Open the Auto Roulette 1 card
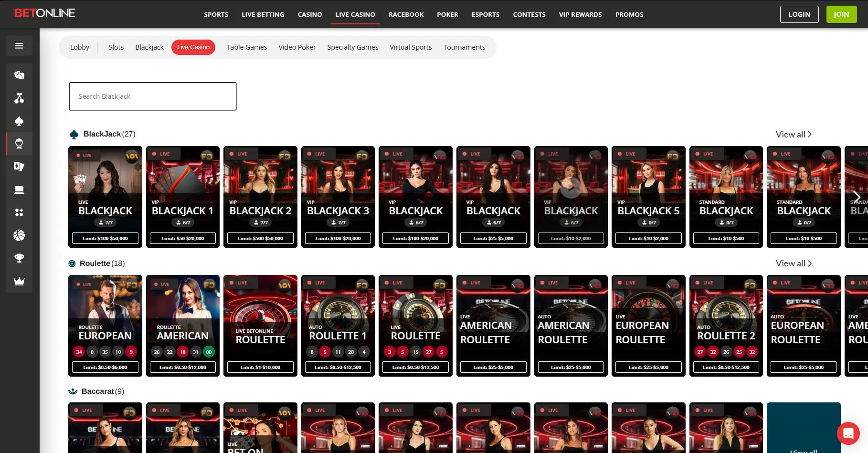868x453 pixels. (338, 326)
